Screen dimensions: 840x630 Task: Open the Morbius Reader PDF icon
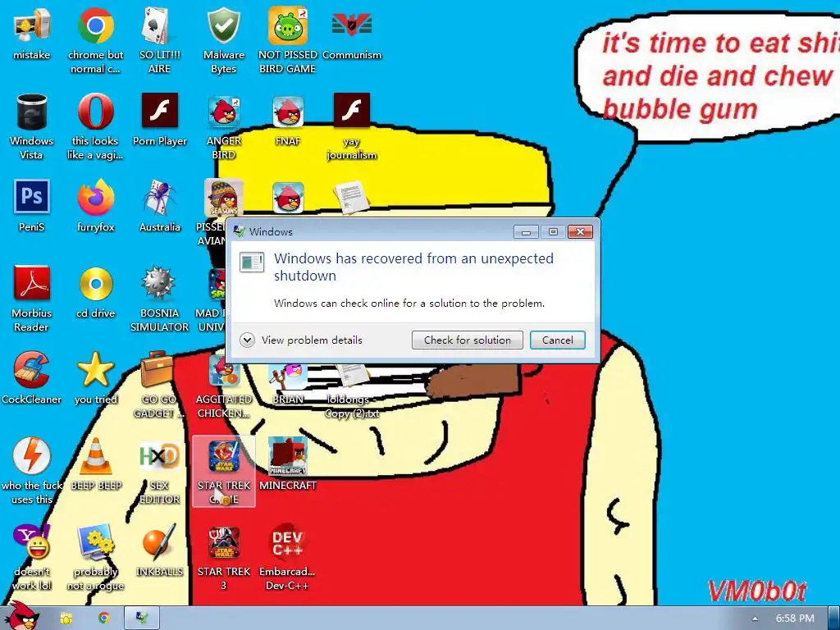[32, 299]
